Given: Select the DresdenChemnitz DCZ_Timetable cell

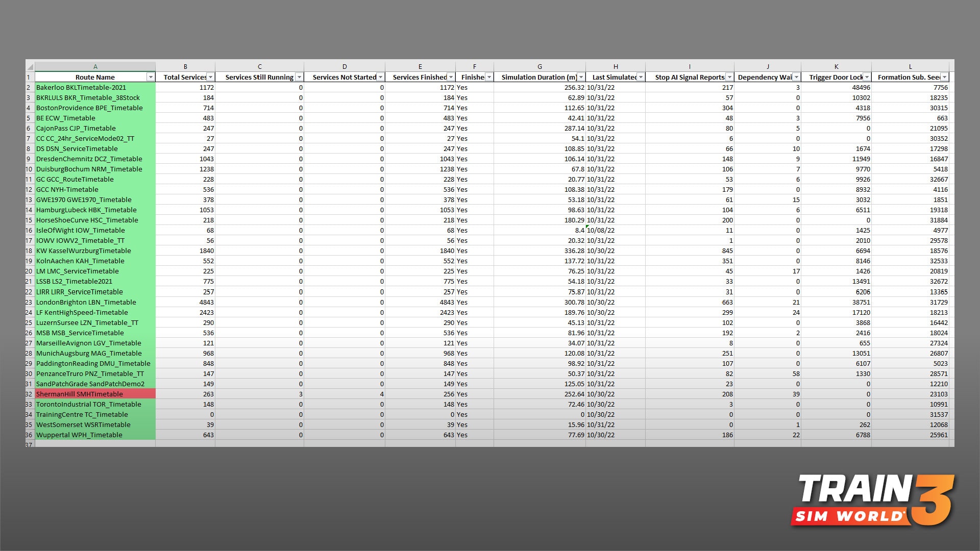Looking at the screenshot, I should (95, 159).
